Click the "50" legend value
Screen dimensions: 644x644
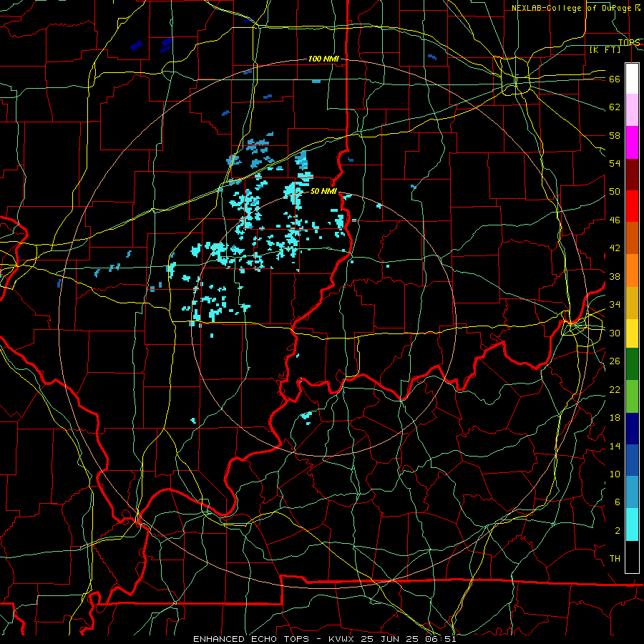coord(615,192)
